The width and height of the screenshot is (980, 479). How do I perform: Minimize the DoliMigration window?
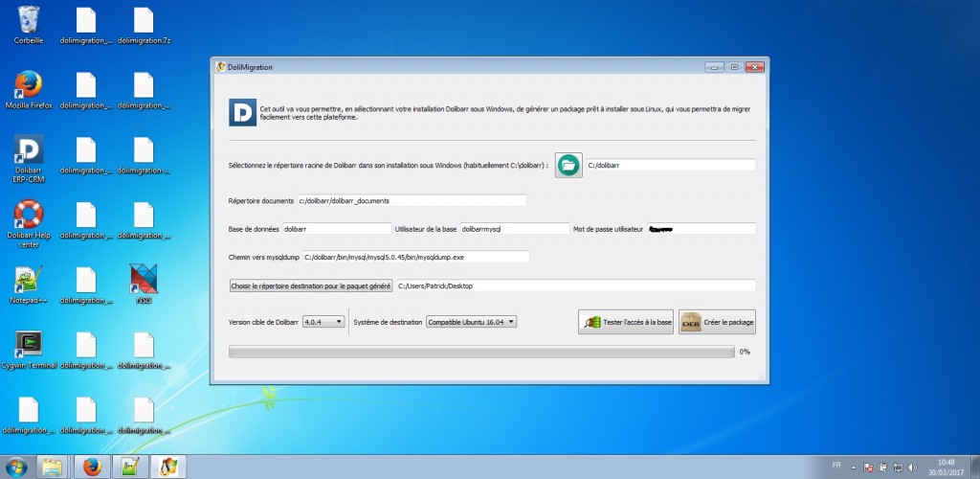tap(714, 67)
